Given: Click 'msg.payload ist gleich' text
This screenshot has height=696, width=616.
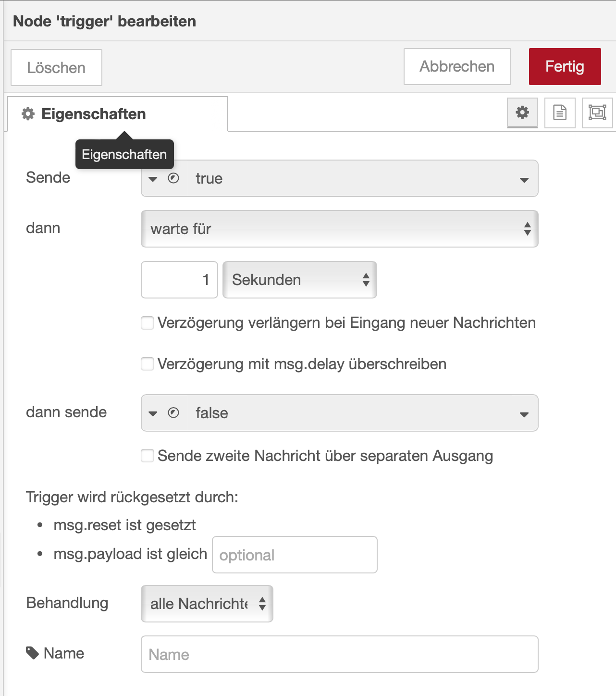Looking at the screenshot, I should [130, 554].
